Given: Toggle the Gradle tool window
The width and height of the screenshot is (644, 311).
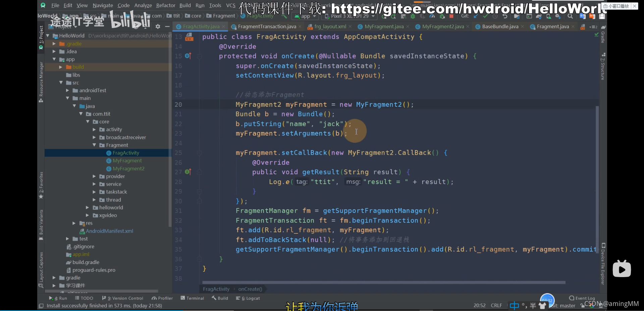Looking at the screenshot, I should pos(603,34).
